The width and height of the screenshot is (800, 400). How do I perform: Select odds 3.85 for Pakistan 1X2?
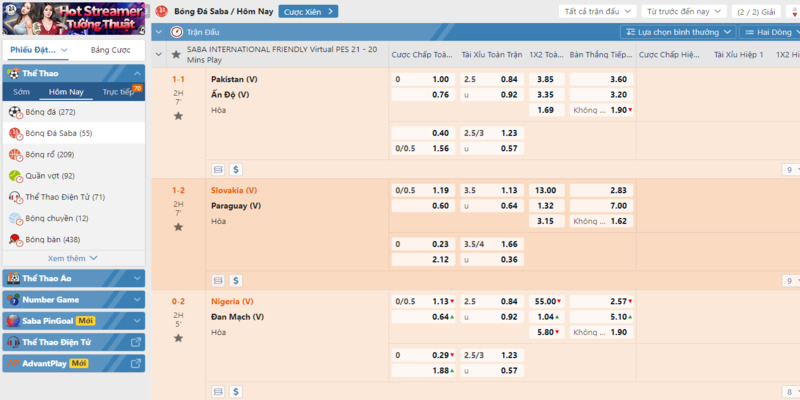(545, 79)
